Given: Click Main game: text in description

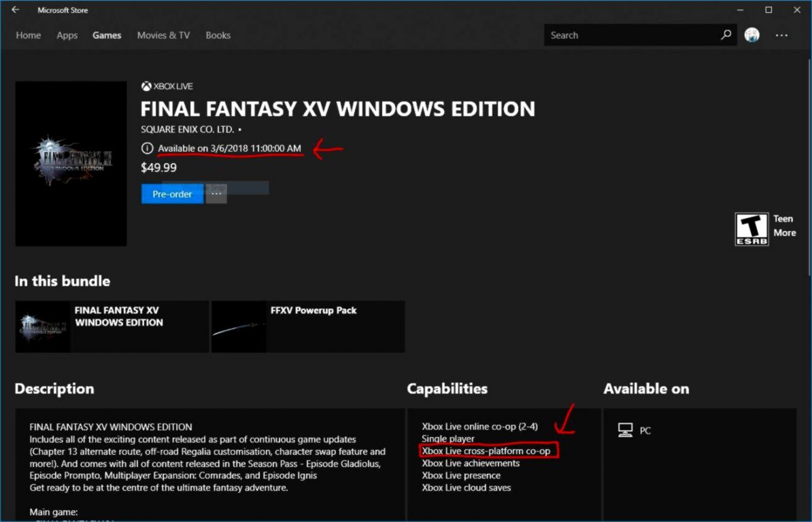Looking at the screenshot, I should point(53,512).
